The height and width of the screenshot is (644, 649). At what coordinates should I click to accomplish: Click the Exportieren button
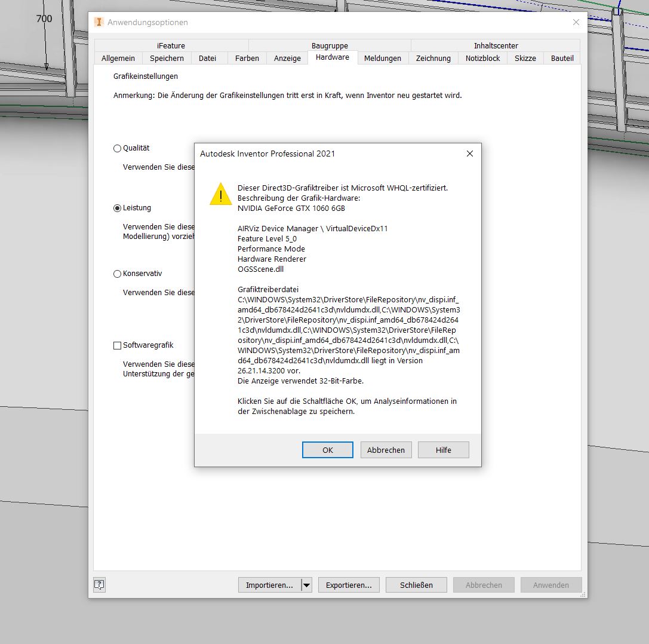pos(349,585)
